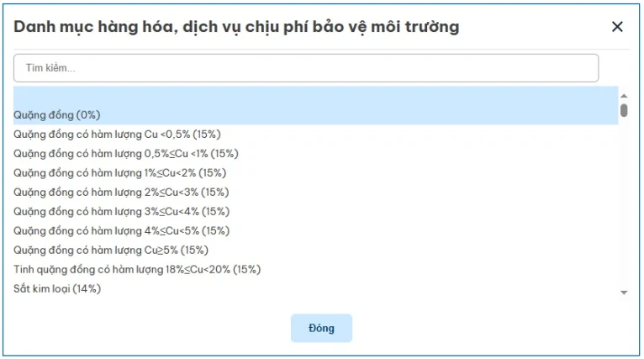Click the Tìm kiếm search field

(306, 68)
